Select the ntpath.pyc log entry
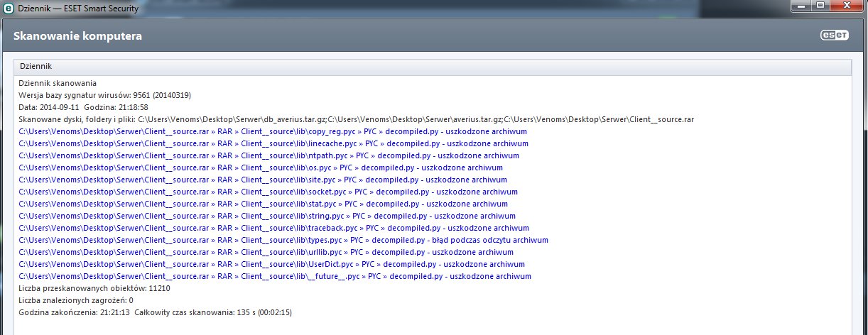 point(268,155)
